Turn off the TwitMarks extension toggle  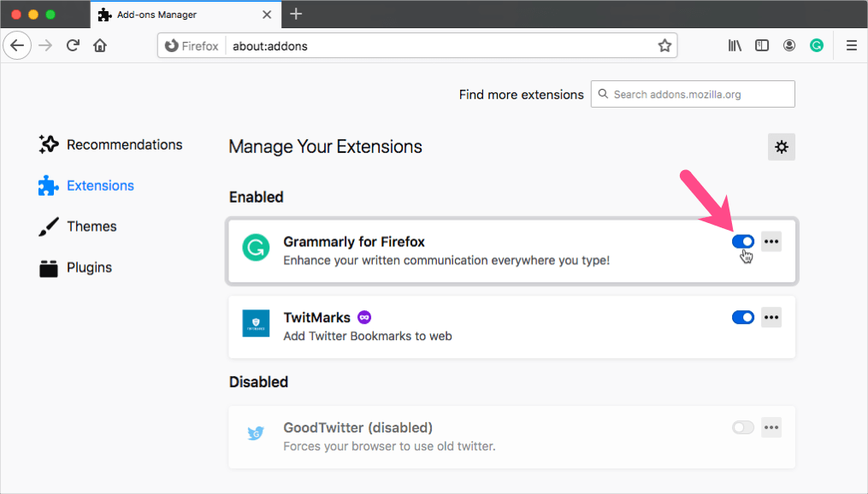click(x=743, y=317)
